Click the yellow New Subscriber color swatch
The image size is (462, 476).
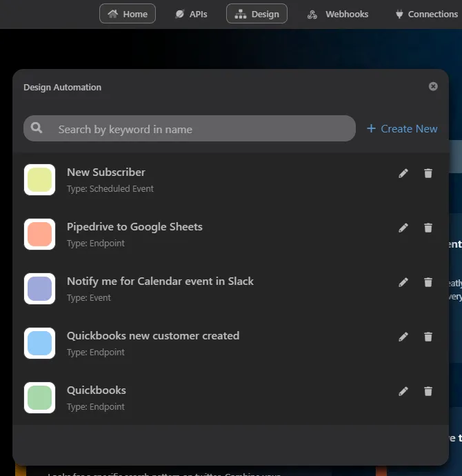click(x=40, y=180)
